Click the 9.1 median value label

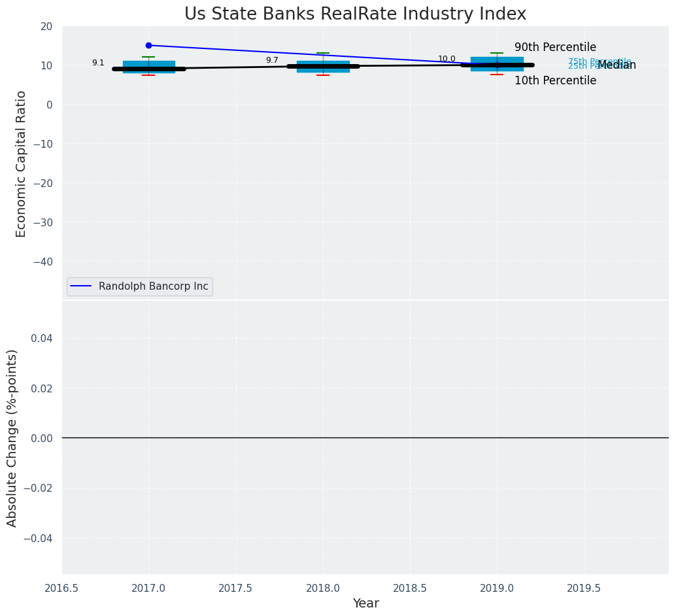(x=98, y=63)
